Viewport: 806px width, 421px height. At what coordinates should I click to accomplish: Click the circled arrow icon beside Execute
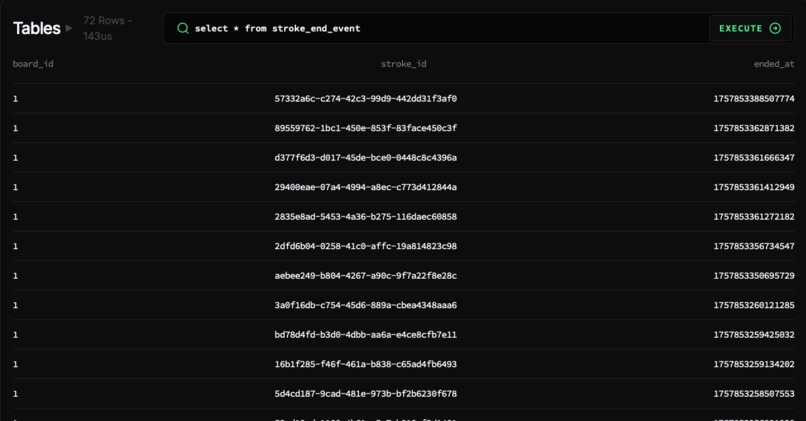click(x=775, y=28)
